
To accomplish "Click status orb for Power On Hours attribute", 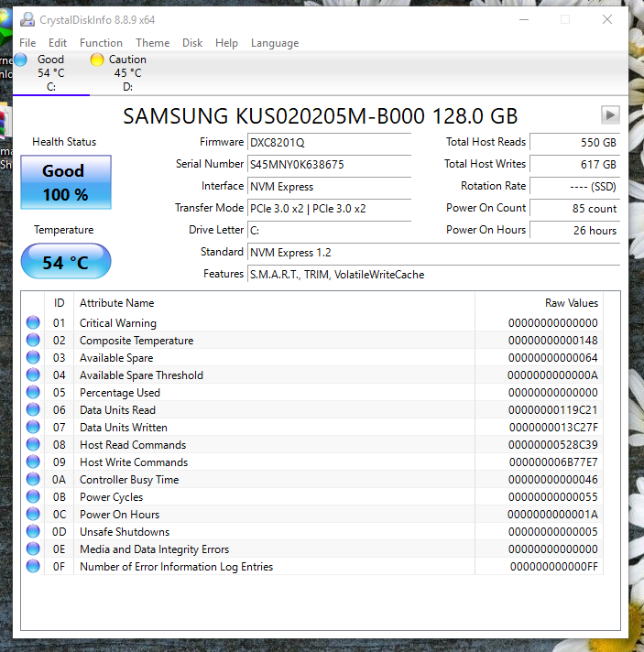I will pos(33,515).
